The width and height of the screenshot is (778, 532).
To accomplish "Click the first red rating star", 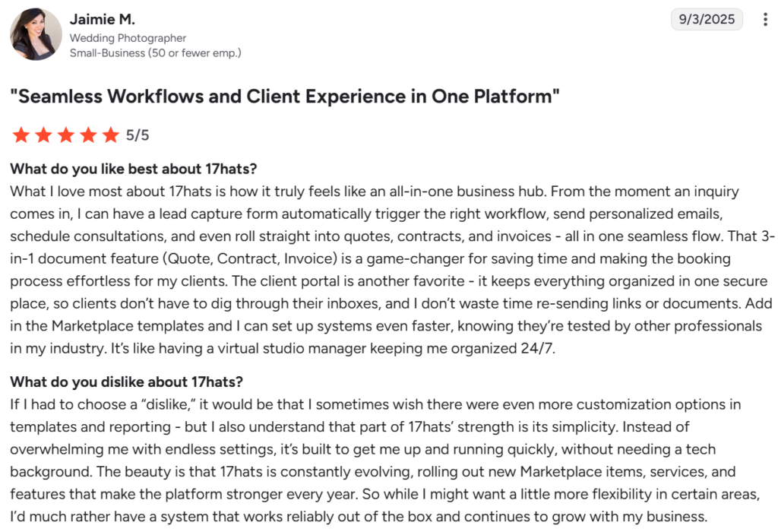I will pyautogui.click(x=21, y=135).
